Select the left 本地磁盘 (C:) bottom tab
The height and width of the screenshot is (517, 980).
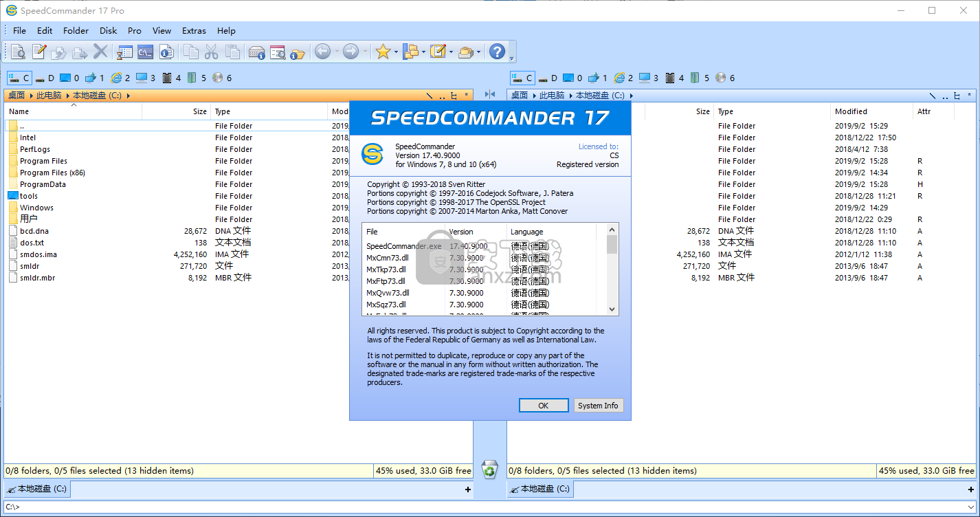coord(36,489)
